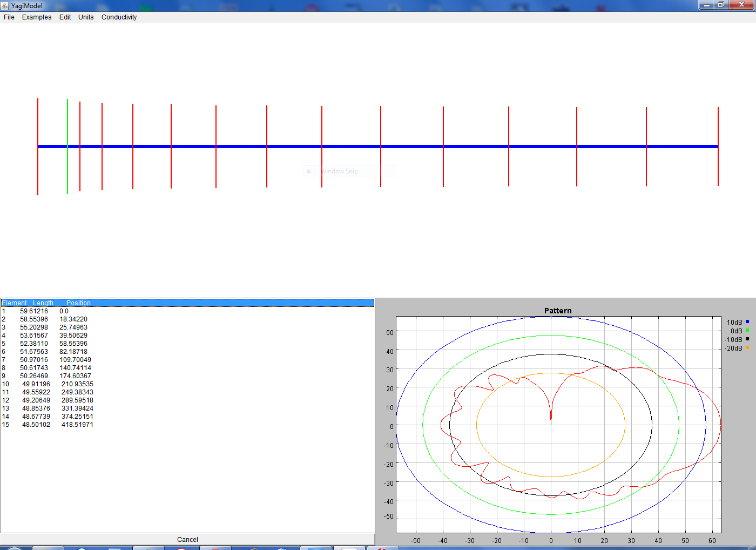Click the orange -20dB legend marker
The height and width of the screenshot is (550, 756).
pyautogui.click(x=747, y=348)
